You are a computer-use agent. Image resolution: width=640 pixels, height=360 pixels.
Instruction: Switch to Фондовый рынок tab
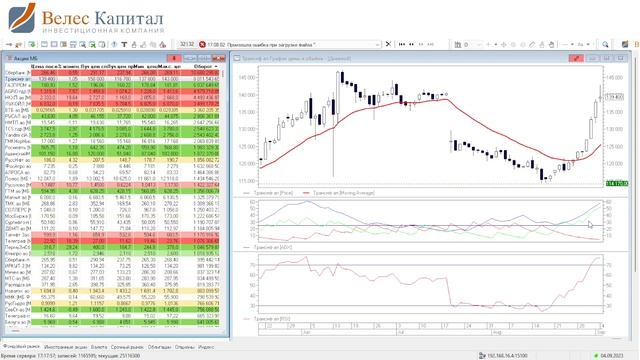tap(21, 347)
